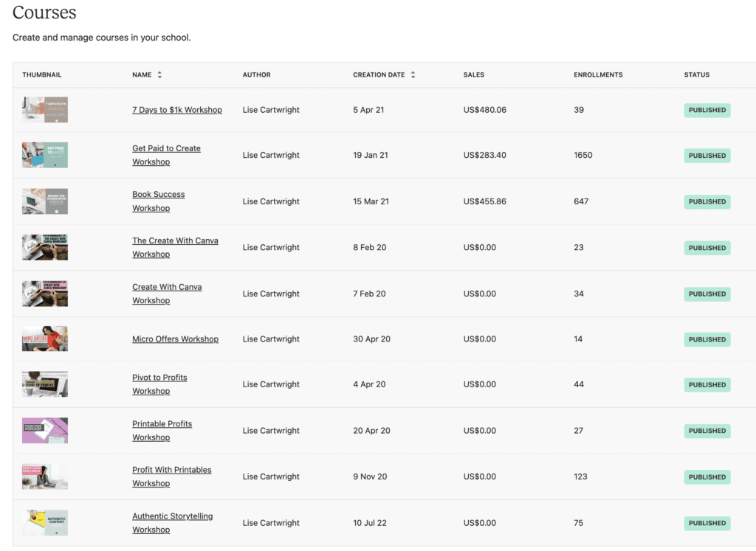Open the Authentic Storytelling Workshop

point(173,522)
